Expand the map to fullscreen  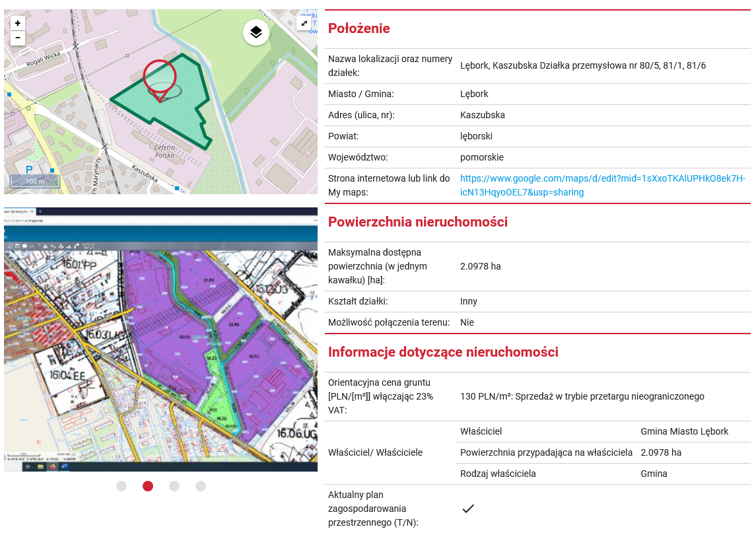click(x=304, y=23)
